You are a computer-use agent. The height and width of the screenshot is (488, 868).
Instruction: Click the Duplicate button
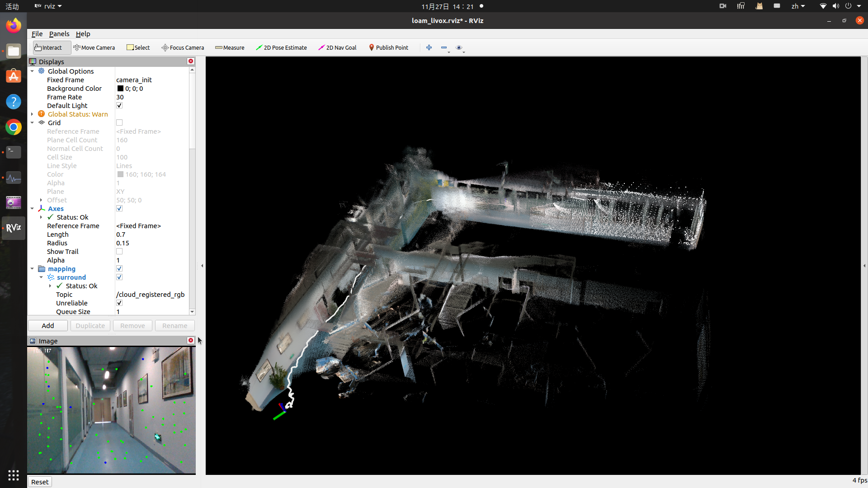click(x=90, y=325)
